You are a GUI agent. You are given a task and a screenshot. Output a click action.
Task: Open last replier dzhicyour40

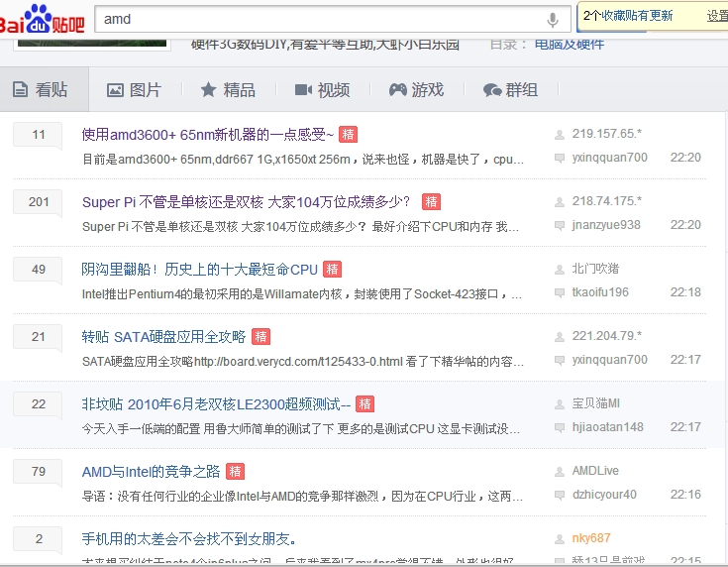click(x=604, y=495)
